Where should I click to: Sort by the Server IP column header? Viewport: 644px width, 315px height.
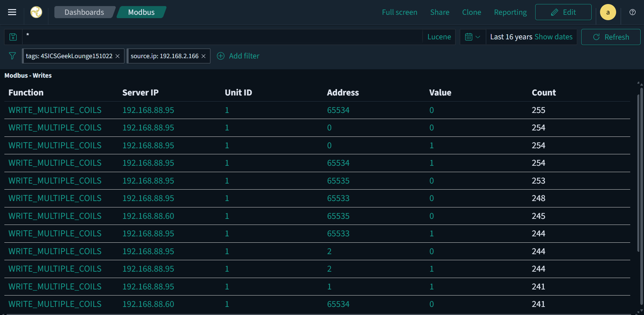point(140,92)
